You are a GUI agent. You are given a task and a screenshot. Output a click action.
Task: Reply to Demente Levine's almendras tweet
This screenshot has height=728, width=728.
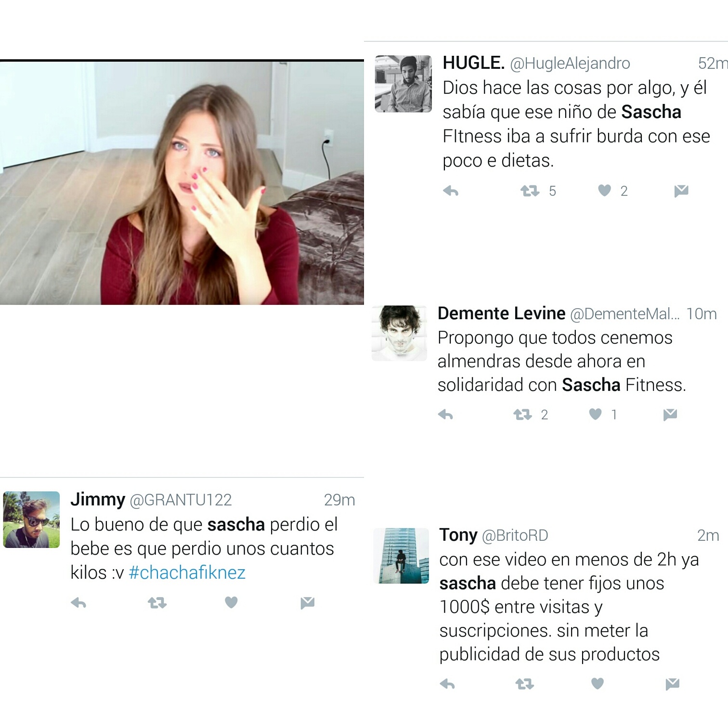pyautogui.click(x=445, y=415)
